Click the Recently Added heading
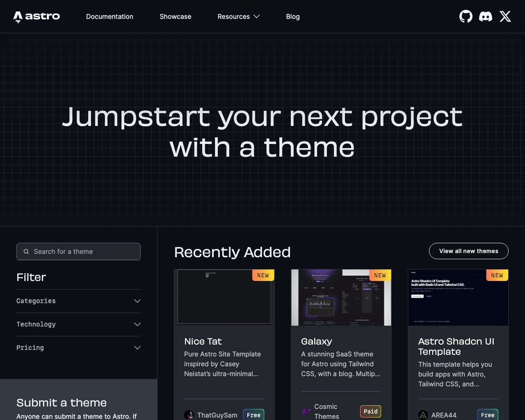The image size is (525, 420). point(233,252)
